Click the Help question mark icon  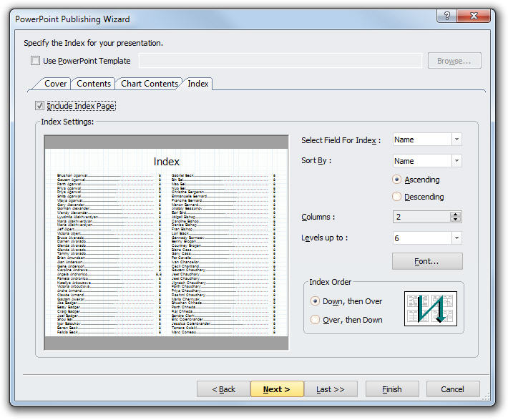pyautogui.click(x=447, y=15)
